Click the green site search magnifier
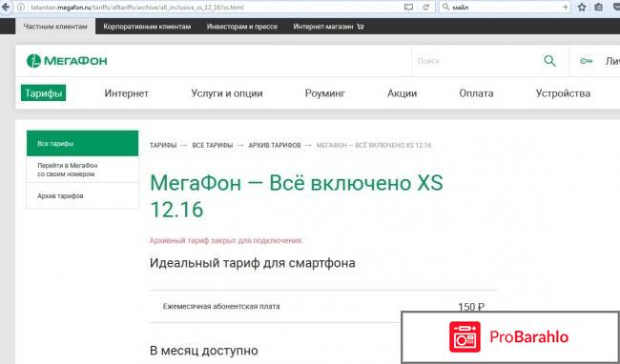The height and width of the screenshot is (364, 620). coord(549,61)
